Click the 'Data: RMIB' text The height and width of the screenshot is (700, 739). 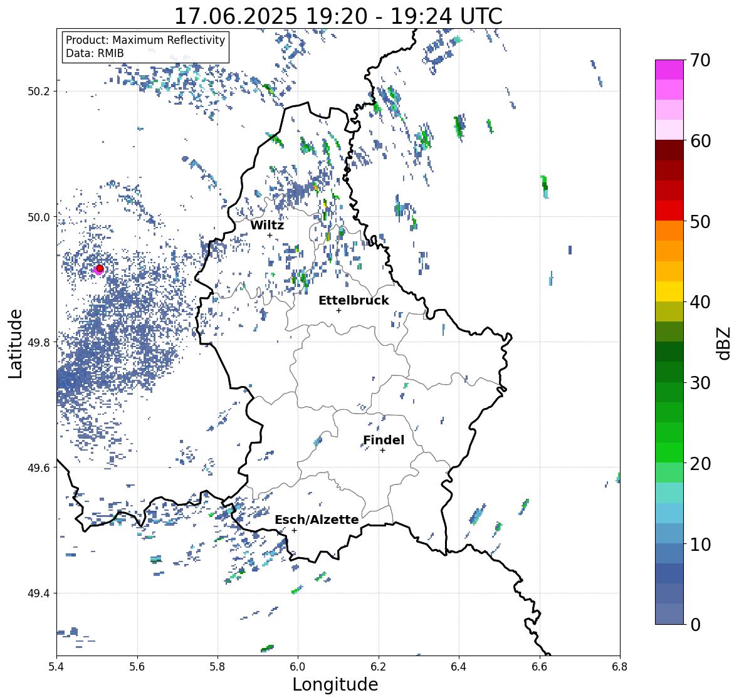coord(95,53)
